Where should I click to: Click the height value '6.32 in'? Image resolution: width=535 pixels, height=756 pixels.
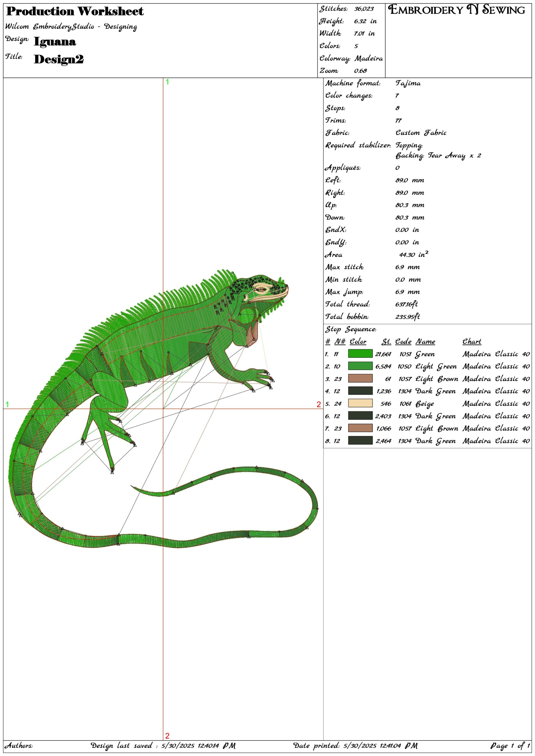[x=365, y=21]
